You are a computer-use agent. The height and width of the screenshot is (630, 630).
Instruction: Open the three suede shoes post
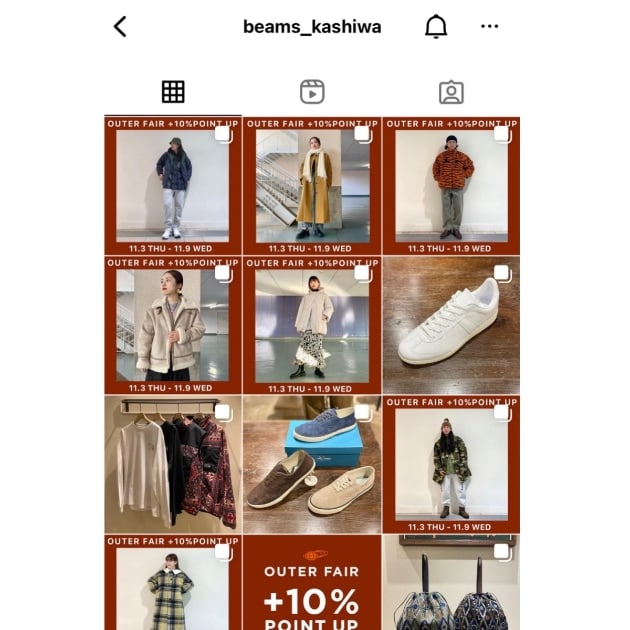pos(312,464)
